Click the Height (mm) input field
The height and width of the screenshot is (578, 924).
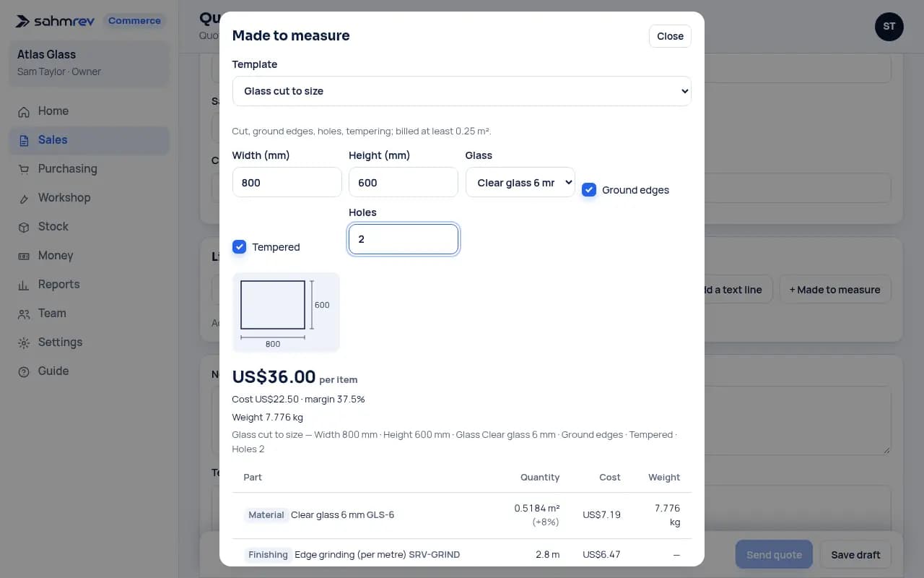pos(404,182)
